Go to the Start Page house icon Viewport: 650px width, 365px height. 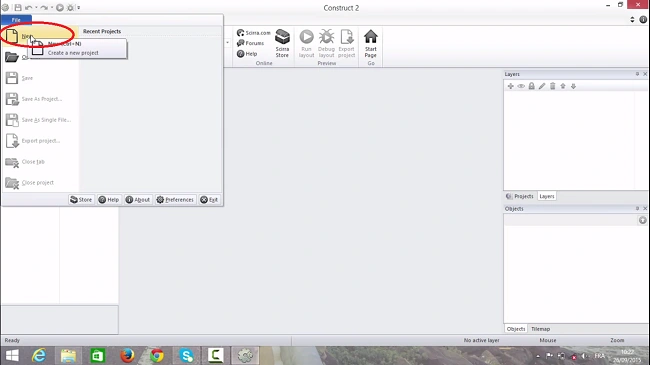[371, 43]
